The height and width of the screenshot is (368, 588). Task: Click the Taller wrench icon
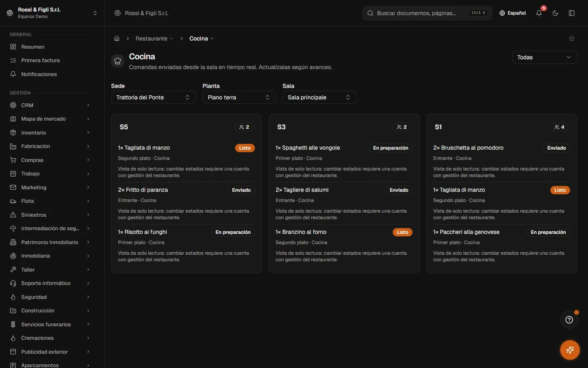pos(13,269)
